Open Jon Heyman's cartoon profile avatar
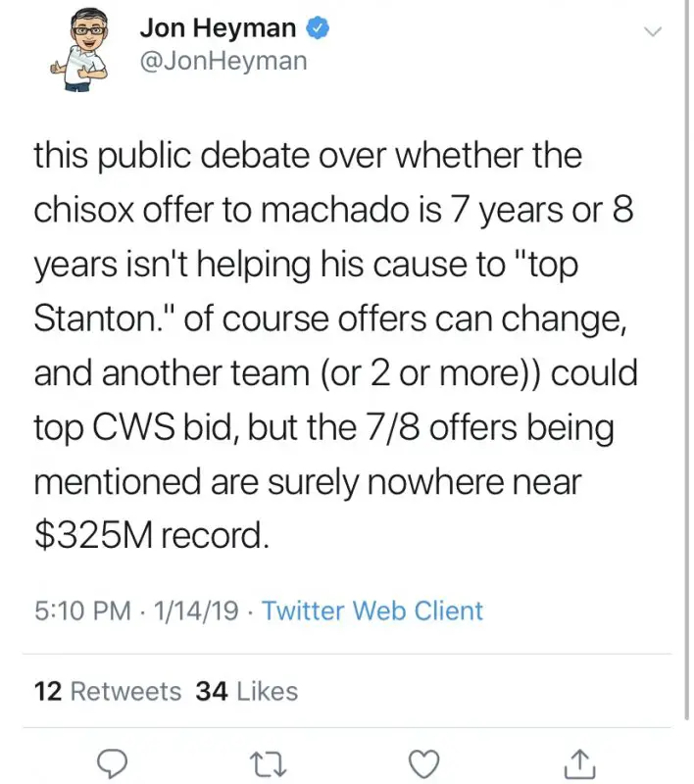 point(82,54)
